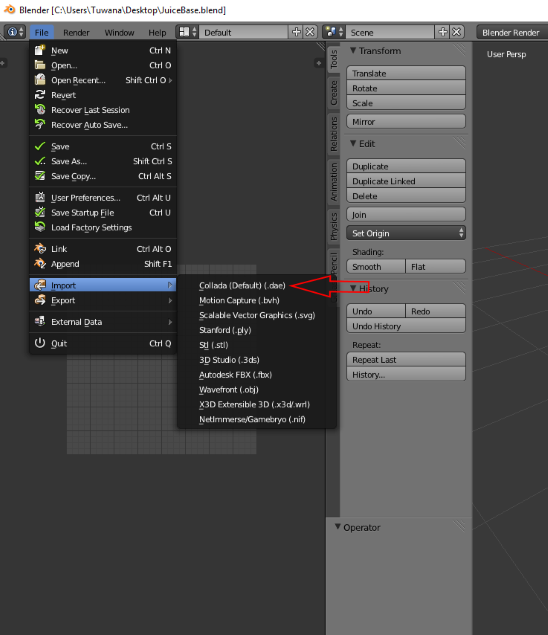Choose Scalable Vector Graphics (.svg) import

257,315
